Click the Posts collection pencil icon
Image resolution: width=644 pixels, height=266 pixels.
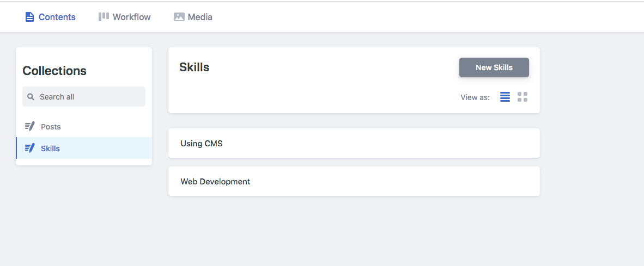click(29, 126)
